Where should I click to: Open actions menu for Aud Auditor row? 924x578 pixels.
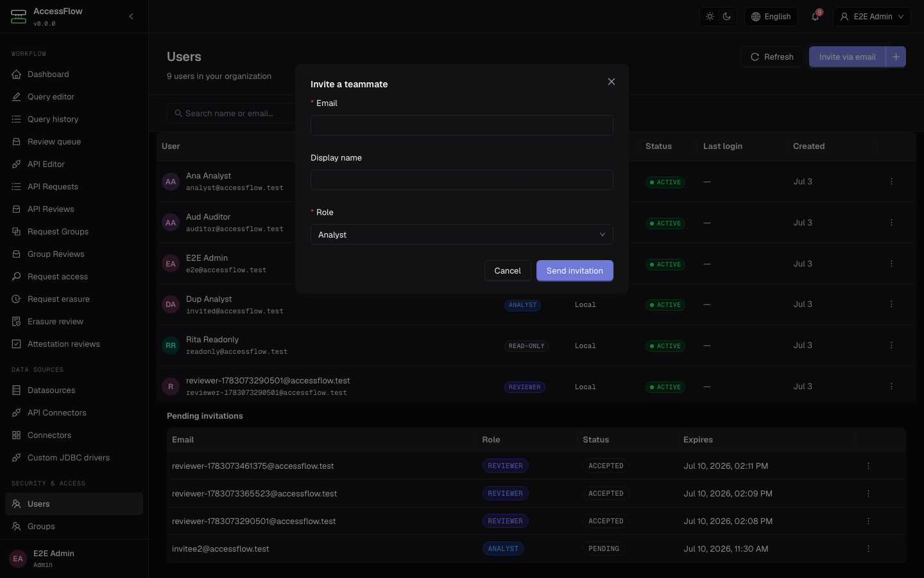[x=891, y=223]
